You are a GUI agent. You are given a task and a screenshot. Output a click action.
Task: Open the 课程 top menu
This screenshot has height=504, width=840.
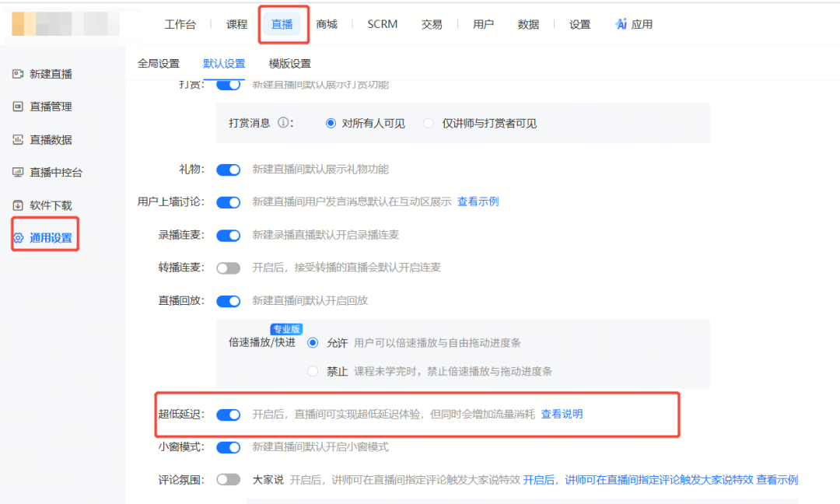236,24
